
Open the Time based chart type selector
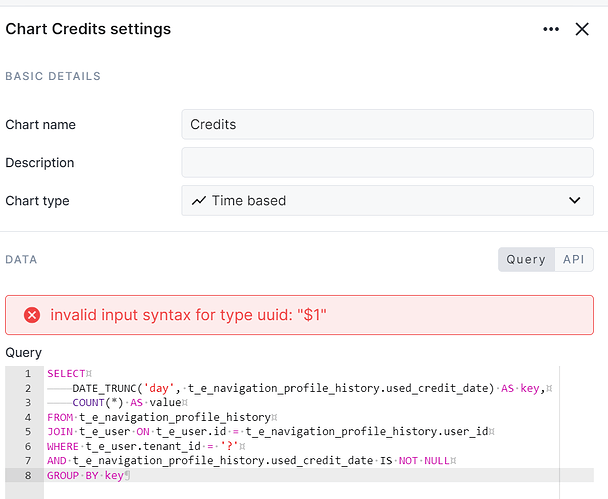(387, 200)
